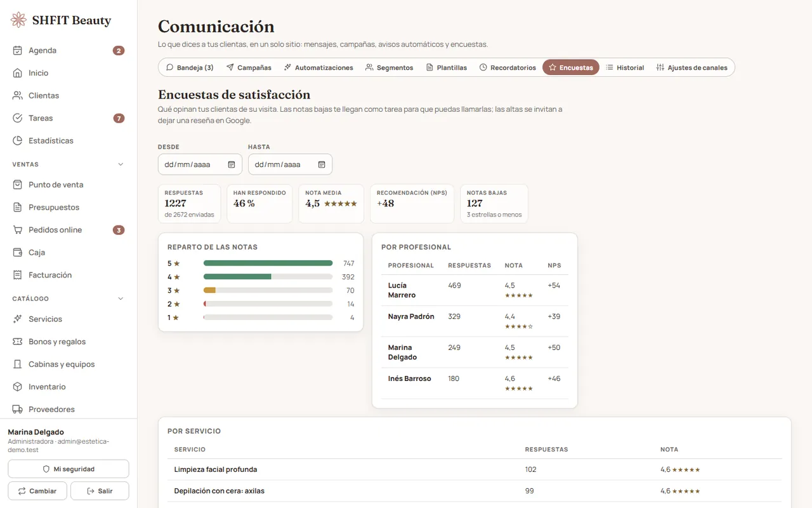This screenshot has width=812, height=508.
Task: Click the Inicio home icon
Action: (x=18, y=73)
